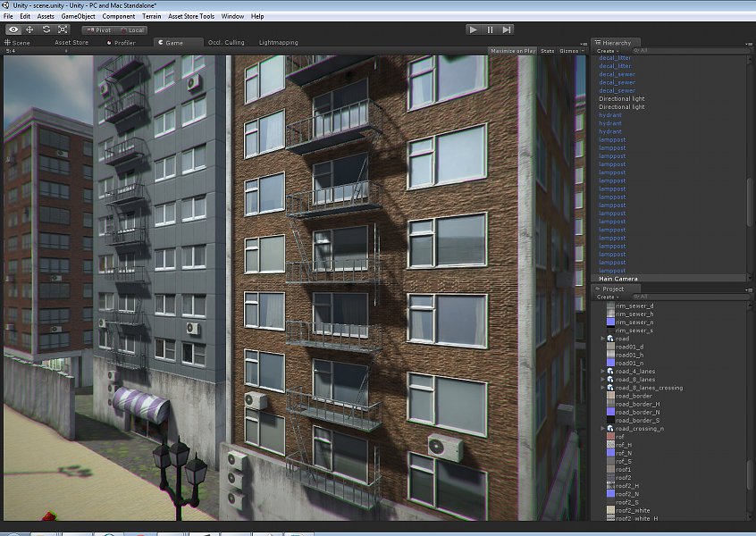This screenshot has height=536, width=756.
Task: Select the View (eye) tool
Action: (x=13, y=29)
